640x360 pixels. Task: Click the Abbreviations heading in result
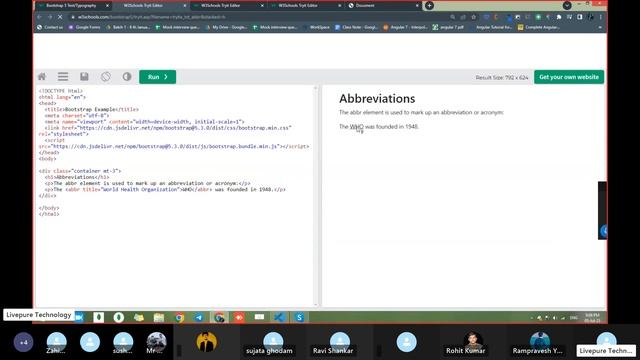point(377,98)
